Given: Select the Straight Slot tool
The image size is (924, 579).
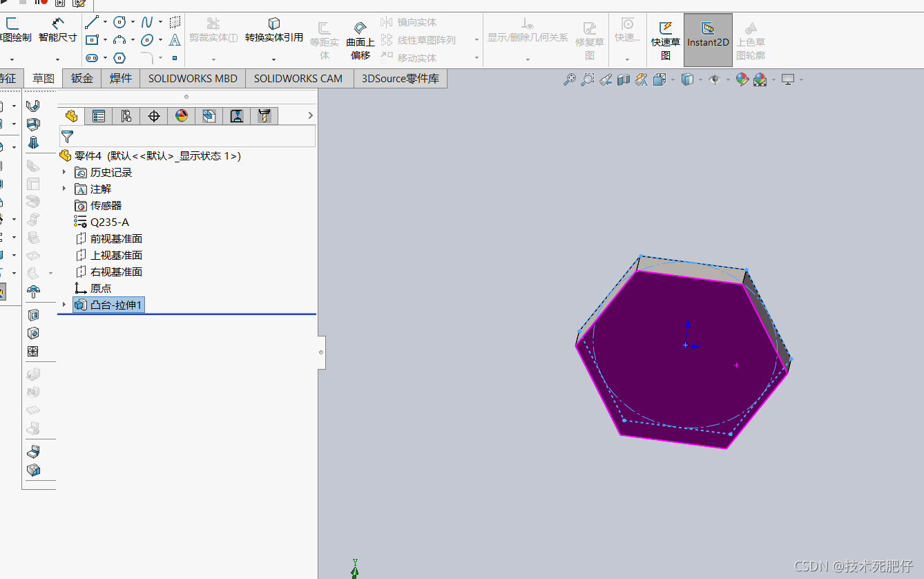Looking at the screenshot, I should pyautogui.click(x=92, y=58).
